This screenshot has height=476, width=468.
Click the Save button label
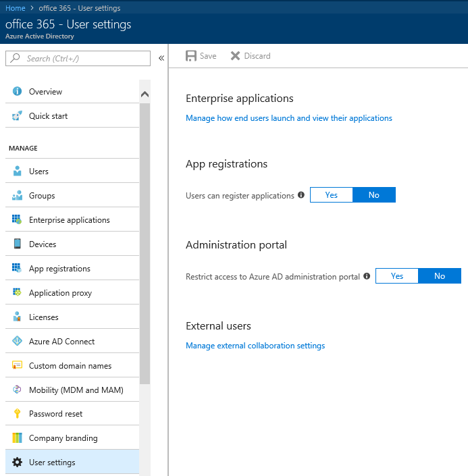pyautogui.click(x=208, y=56)
